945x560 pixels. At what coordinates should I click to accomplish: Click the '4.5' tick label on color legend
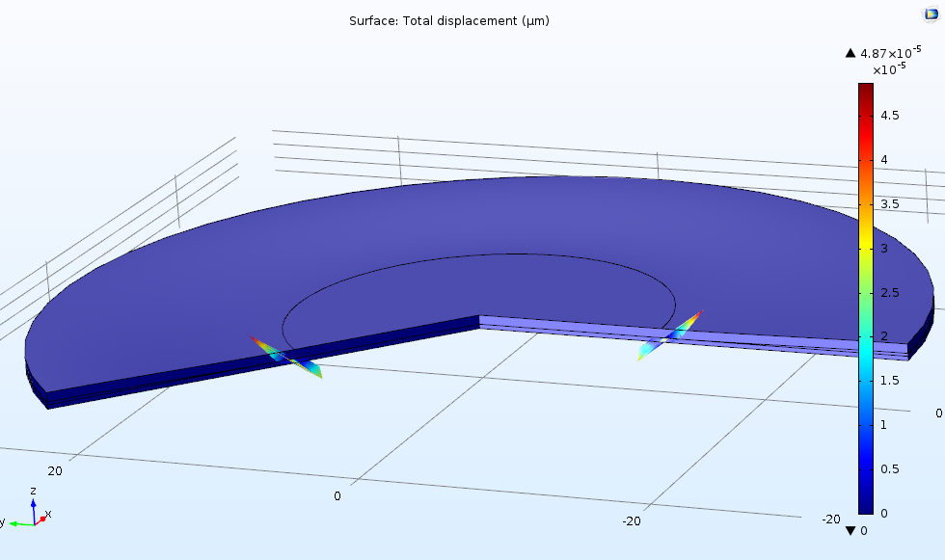[x=890, y=116]
